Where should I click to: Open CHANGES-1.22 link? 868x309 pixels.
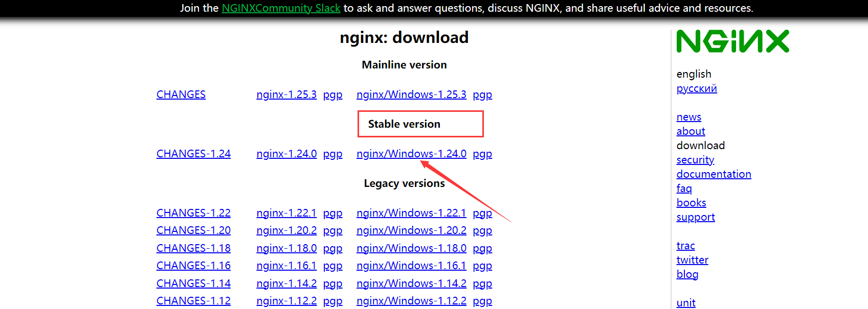[x=193, y=213]
